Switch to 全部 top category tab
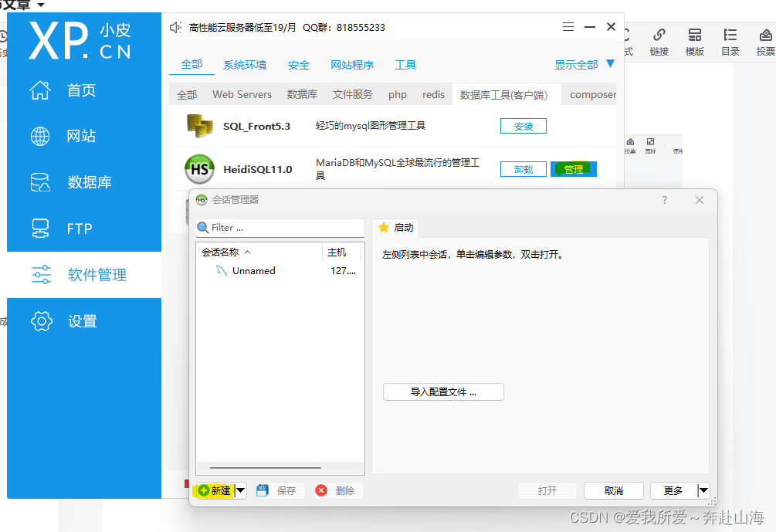 (x=192, y=64)
